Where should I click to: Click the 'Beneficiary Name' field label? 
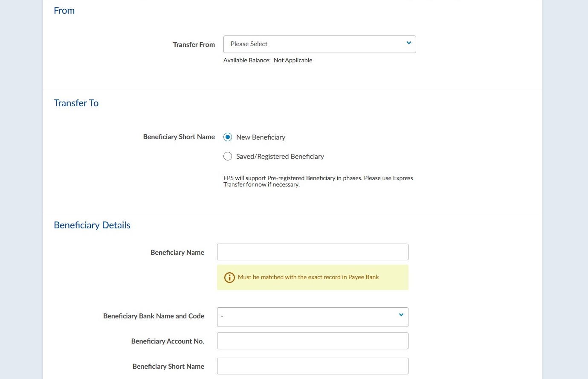[177, 253]
